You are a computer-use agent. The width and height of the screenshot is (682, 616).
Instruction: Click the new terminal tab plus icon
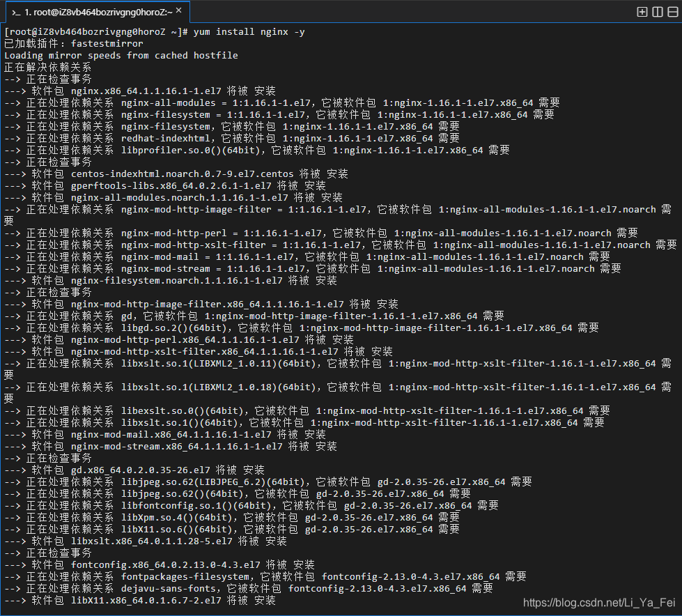643,12
